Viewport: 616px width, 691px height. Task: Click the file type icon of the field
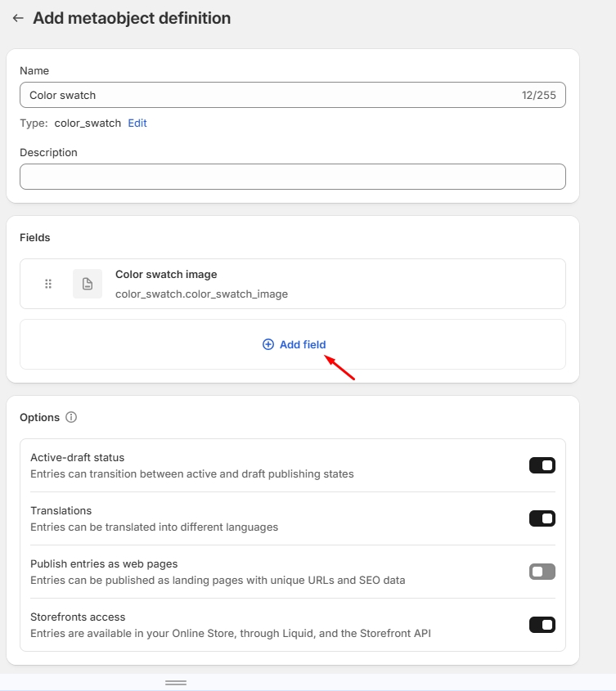click(x=88, y=284)
